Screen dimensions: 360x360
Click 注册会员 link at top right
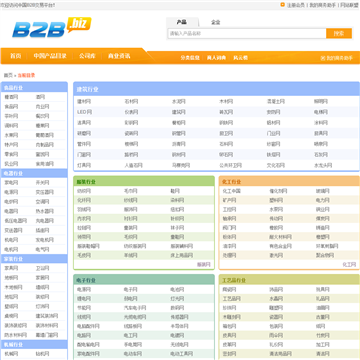(296, 5)
